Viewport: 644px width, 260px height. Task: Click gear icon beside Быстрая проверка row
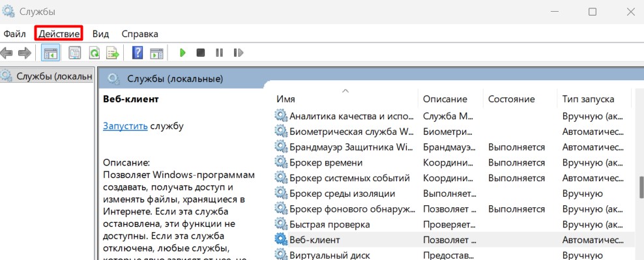click(x=281, y=224)
